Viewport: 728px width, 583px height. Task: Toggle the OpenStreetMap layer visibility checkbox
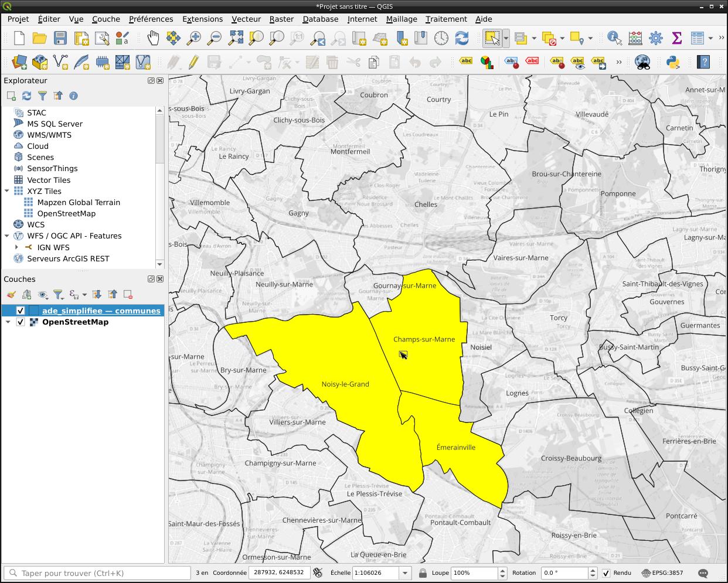point(21,322)
